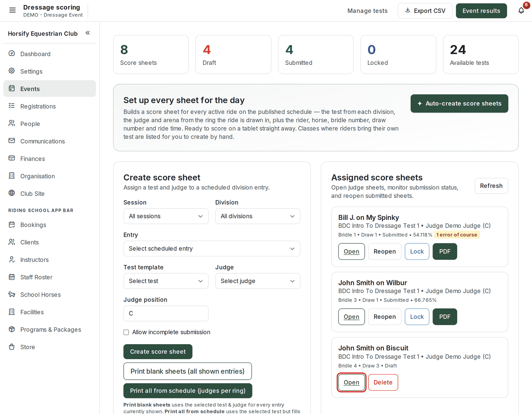Click the Export CSV button

[425, 11]
